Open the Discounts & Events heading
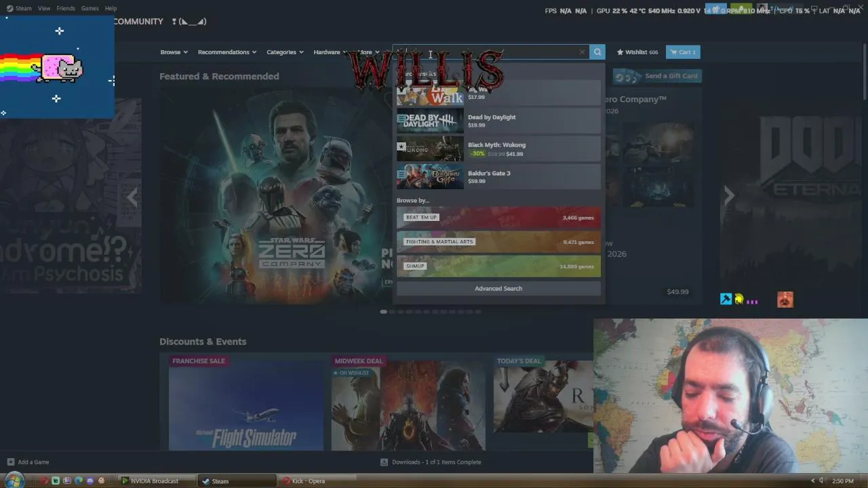This screenshot has width=868, height=488. (203, 342)
